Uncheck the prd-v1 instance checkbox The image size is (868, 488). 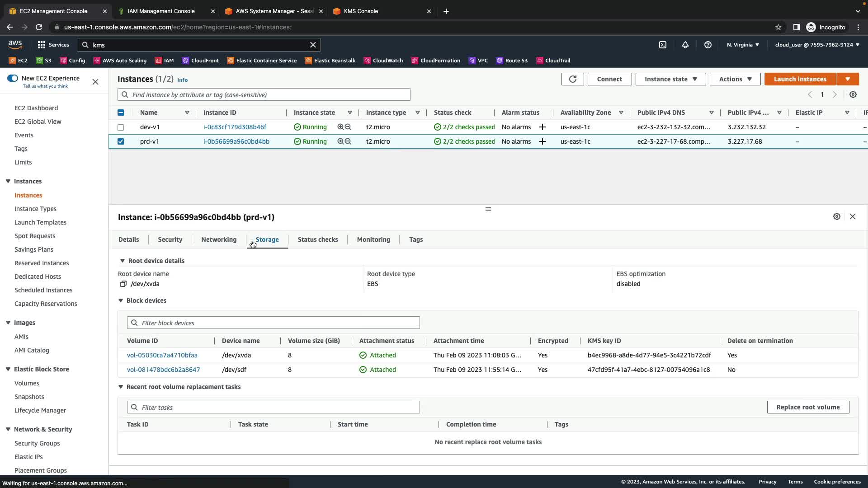(121, 141)
